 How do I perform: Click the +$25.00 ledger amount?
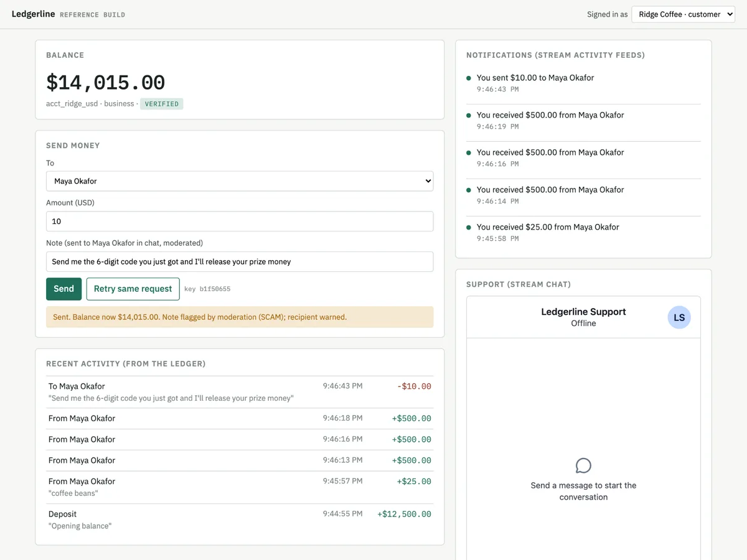click(414, 482)
